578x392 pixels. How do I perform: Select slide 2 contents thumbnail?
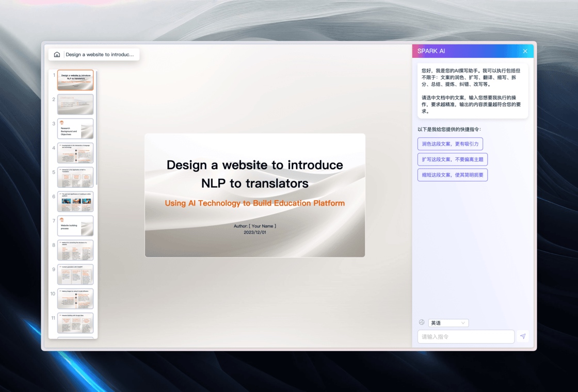pyautogui.click(x=75, y=104)
